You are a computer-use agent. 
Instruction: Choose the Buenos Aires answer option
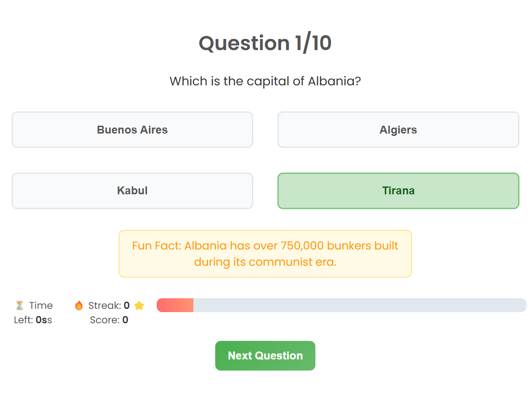[x=132, y=129]
